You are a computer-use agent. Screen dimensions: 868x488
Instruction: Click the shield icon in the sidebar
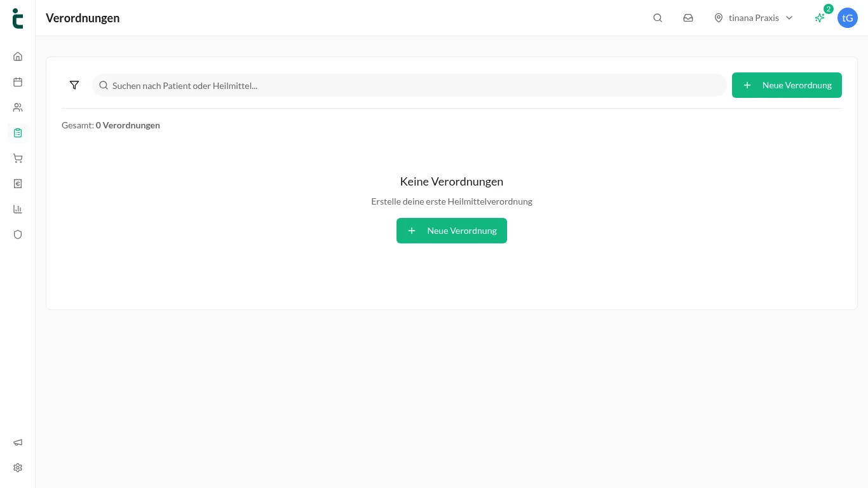tap(18, 234)
